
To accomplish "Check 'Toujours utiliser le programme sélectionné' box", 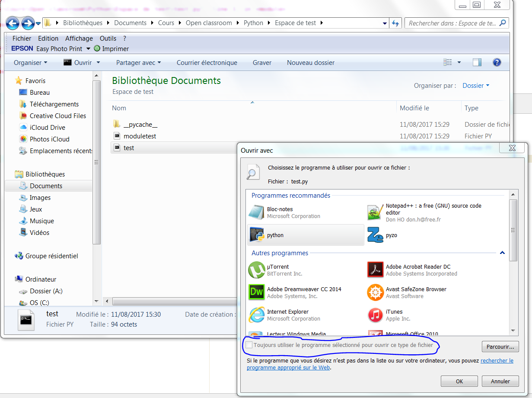I will 249,345.
